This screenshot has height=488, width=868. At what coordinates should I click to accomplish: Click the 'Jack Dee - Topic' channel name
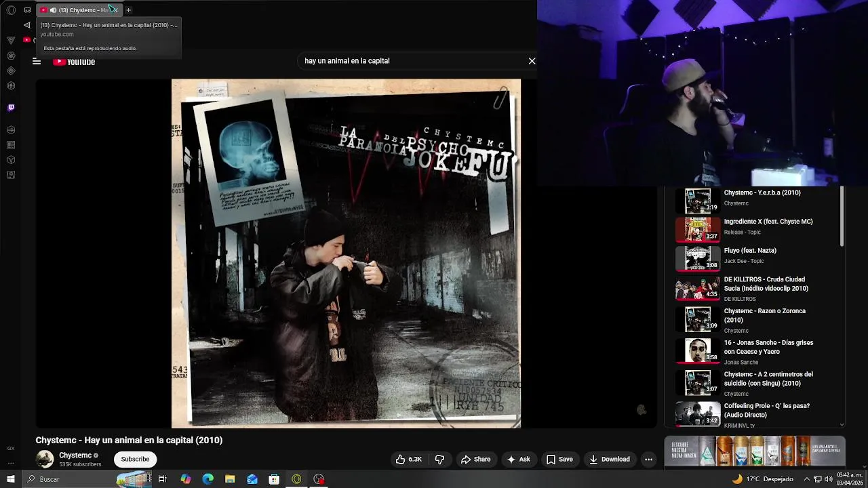point(744,261)
